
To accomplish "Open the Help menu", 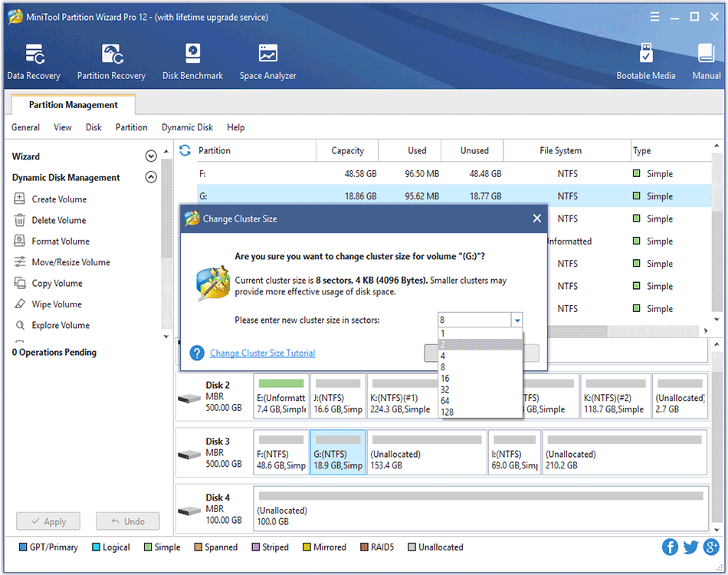I will (x=236, y=127).
